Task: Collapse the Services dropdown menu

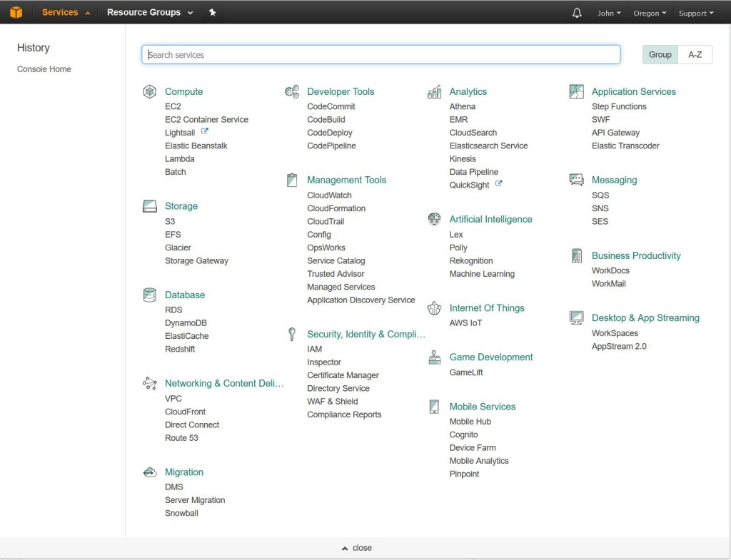Action: point(66,13)
